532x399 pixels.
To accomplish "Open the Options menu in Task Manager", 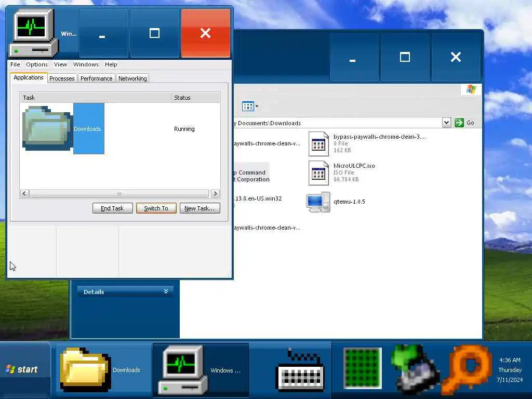I will click(37, 64).
